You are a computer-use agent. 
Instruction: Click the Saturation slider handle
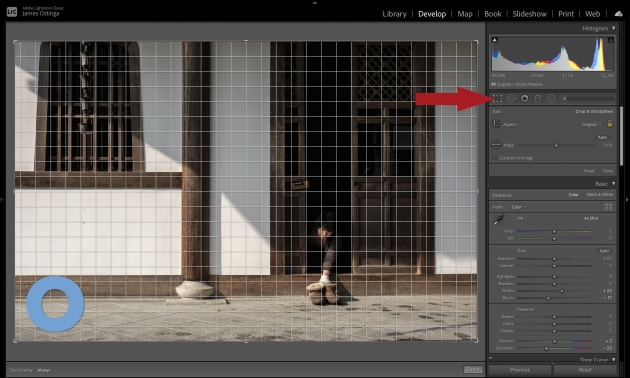[x=546, y=348]
